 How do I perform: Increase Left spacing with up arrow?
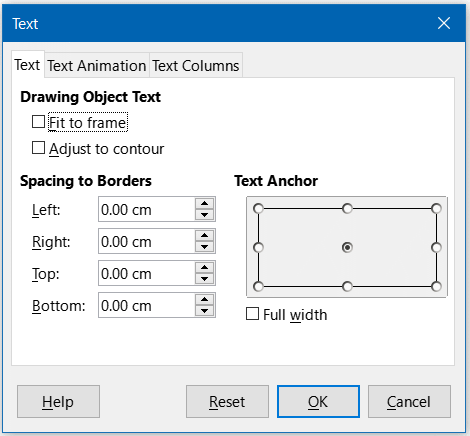point(205,204)
